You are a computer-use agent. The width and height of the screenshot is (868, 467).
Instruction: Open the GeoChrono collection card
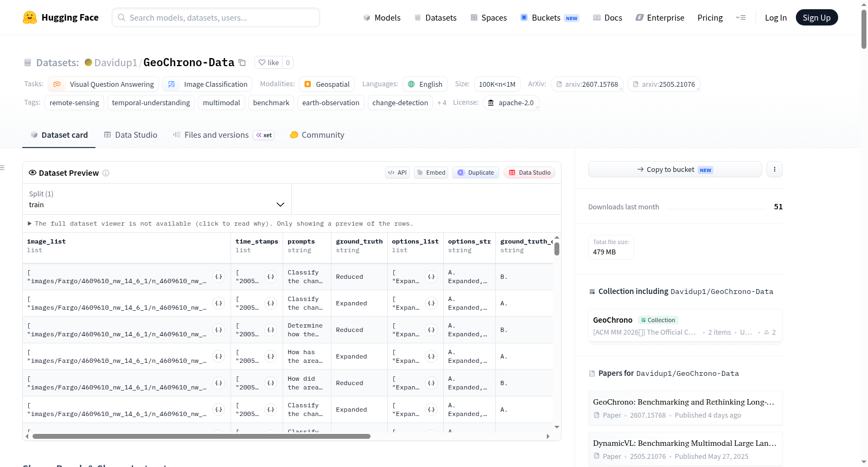[x=685, y=325]
